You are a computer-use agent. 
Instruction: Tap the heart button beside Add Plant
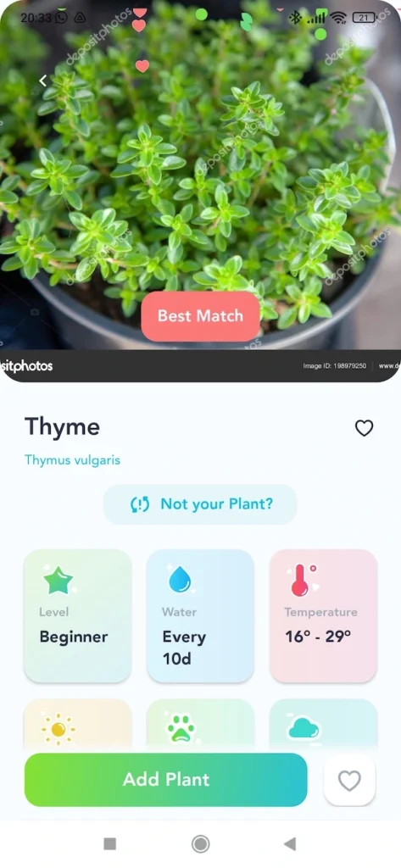[x=349, y=780]
